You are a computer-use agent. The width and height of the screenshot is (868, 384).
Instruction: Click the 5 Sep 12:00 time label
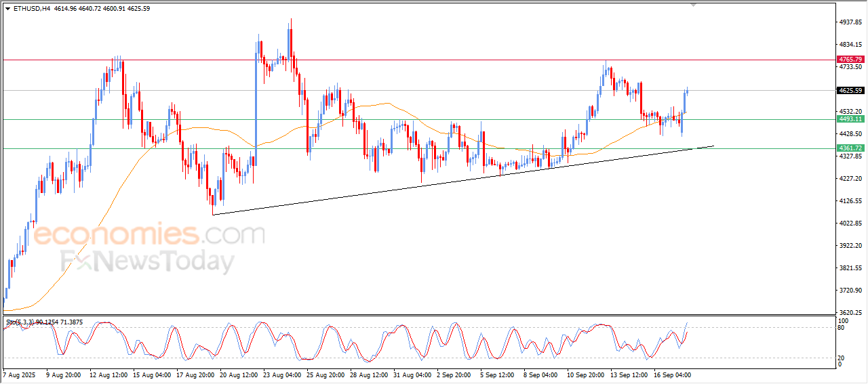498,375
